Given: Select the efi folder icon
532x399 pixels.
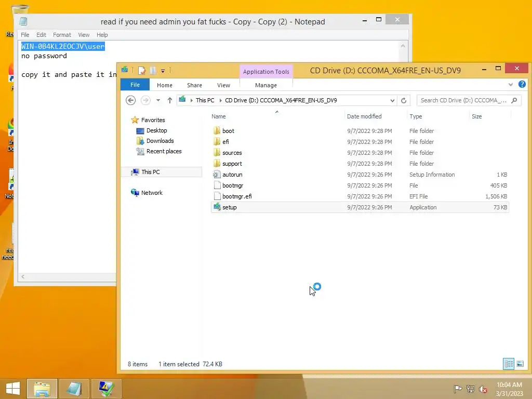Looking at the screenshot, I should click(x=217, y=141).
